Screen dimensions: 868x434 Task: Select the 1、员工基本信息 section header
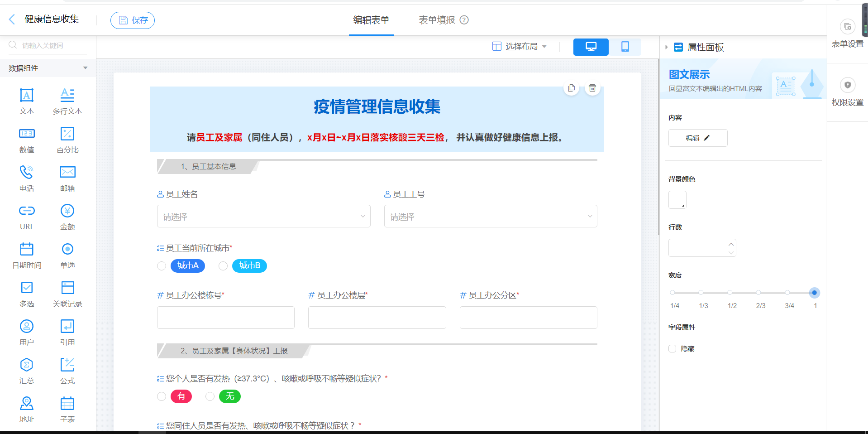208,167
